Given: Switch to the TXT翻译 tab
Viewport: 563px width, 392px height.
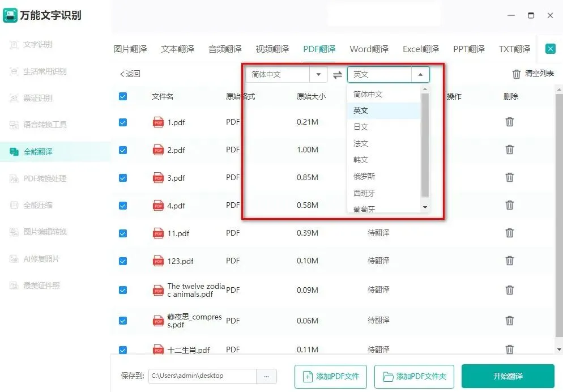Looking at the screenshot, I should tap(514, 49).
